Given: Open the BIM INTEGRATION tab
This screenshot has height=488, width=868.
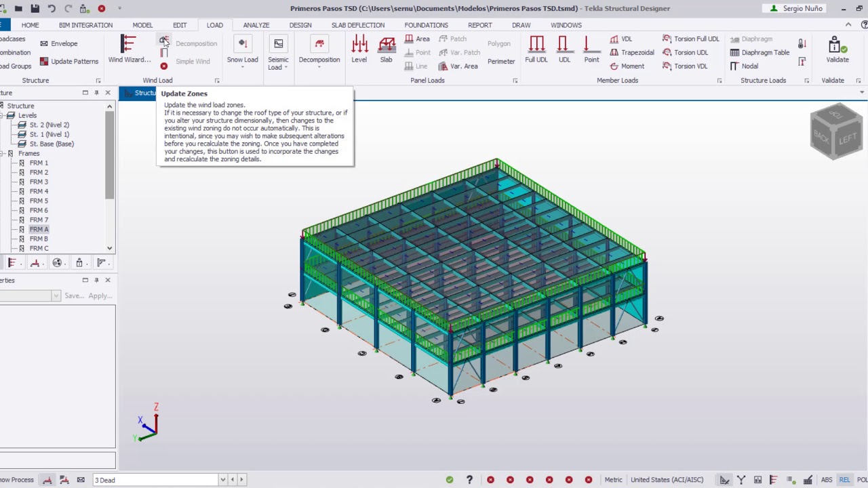Looking at the screenshot, I should [x=85, y=25].
